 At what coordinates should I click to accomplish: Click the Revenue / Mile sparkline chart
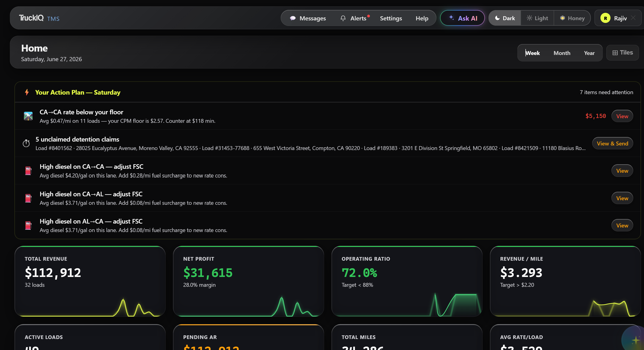(565, 308)
